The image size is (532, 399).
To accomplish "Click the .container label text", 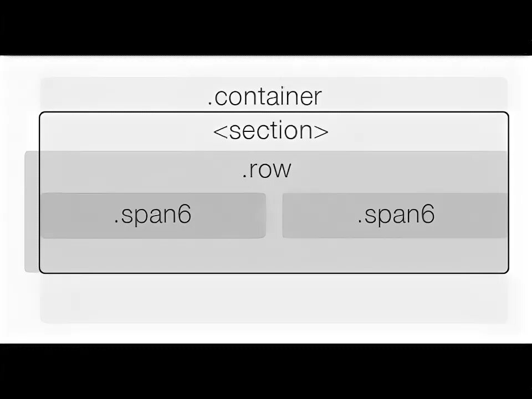I will click(x=265, y=96).
